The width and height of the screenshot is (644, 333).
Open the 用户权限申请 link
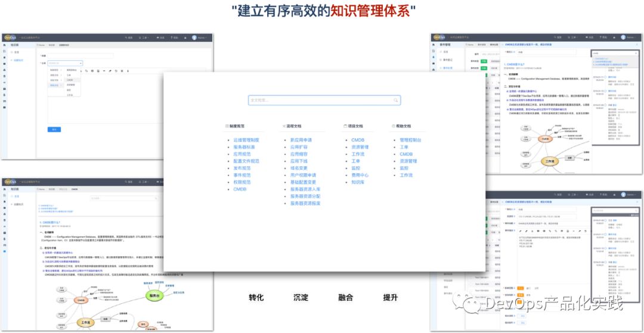click(x=303, y=175)
